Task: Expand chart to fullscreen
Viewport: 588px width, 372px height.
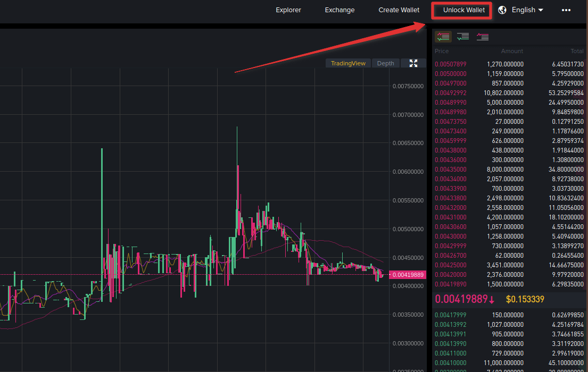Action: [x=413, y=63]
